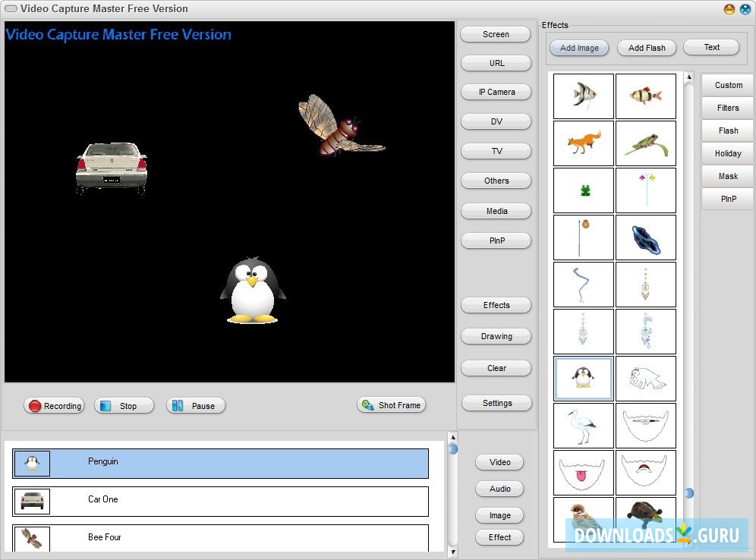The image size is (756, 560).
Task: Switch to the Filters tab
Action: [726, 108]
